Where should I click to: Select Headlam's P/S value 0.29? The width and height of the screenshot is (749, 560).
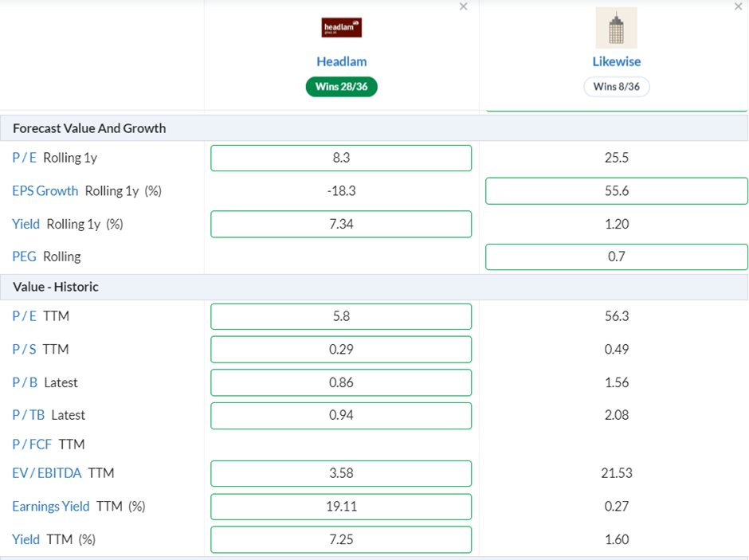(341, 350)
